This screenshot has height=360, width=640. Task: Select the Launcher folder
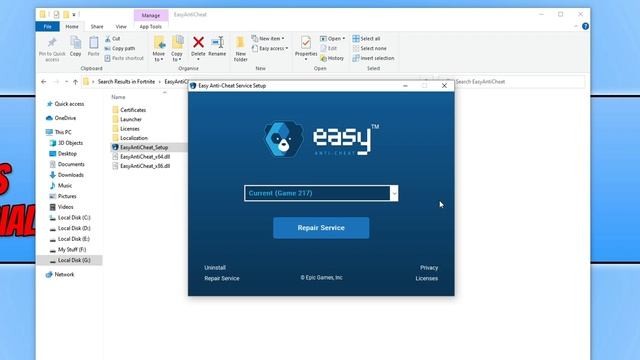click(x=127, y=119)
